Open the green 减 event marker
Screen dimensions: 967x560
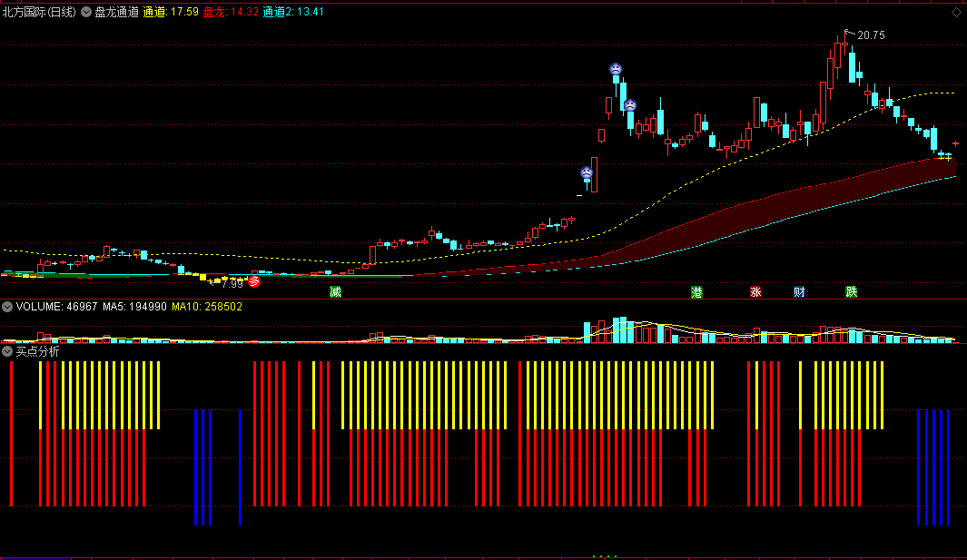[335, 291]
